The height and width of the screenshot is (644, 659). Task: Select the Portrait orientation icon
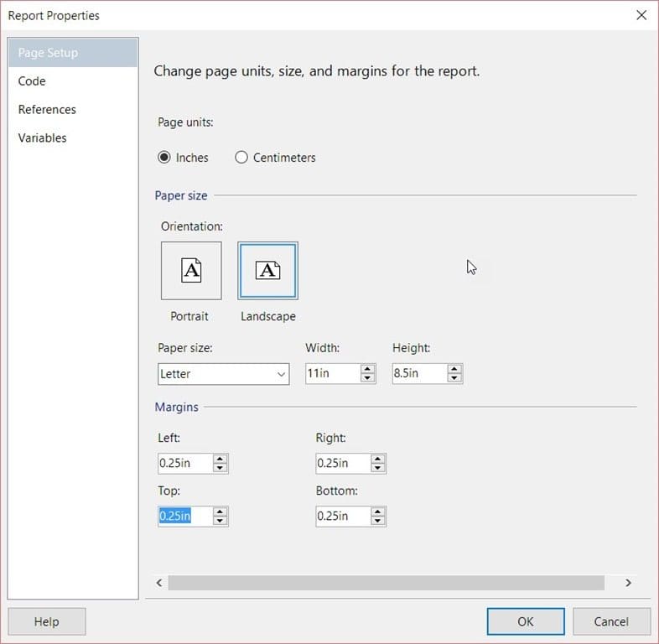click(x=191, y=270)
